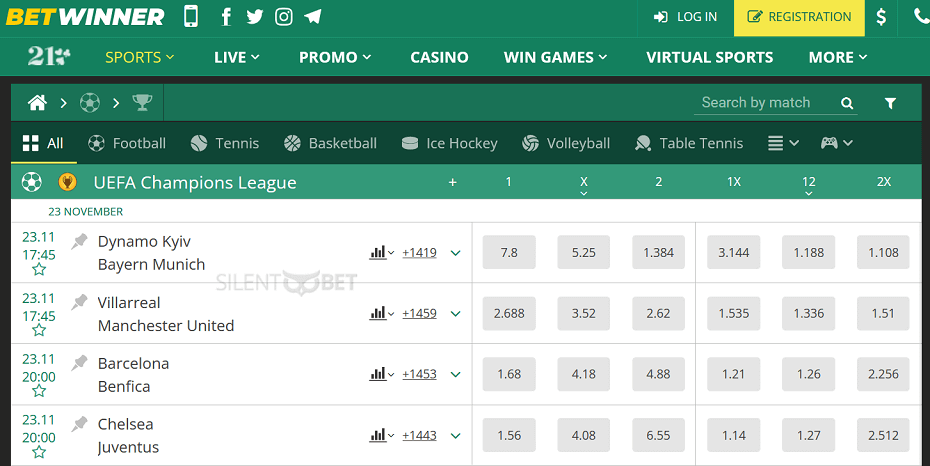
Task: Open the SPORTS dropdown menu
Action: click(139, 57)
